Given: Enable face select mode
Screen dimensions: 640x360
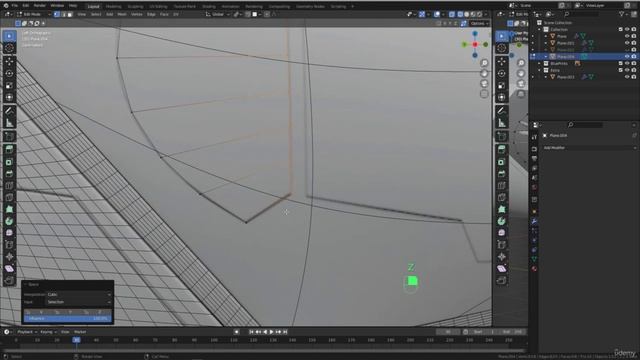Looking at the screenshot, I should [70, 14].
